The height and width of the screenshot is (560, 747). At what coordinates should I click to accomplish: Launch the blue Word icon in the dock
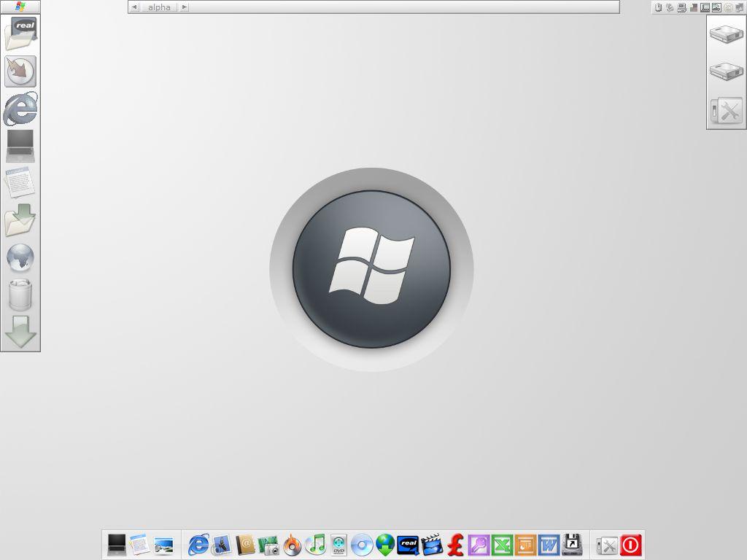point(549,545)
